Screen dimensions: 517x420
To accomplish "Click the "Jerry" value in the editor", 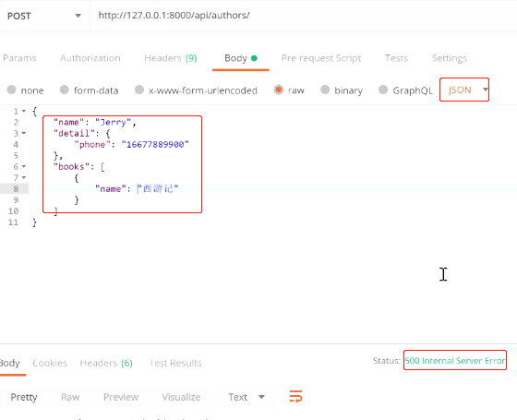I will point(114,122).
